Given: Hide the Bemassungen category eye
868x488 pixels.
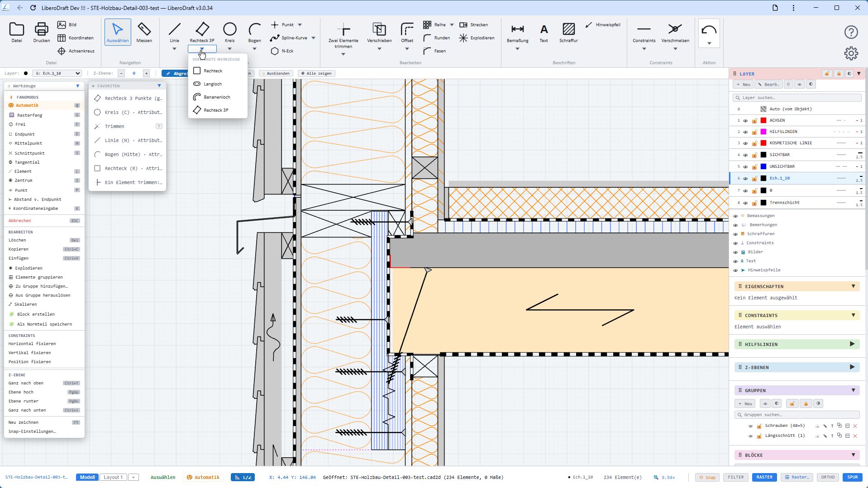Looking at the screenshot, I should pyautogui.click(x=735, y=216).
